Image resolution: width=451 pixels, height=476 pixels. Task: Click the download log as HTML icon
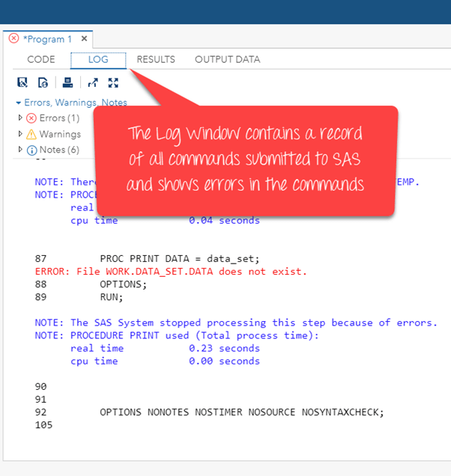[43, 82]
